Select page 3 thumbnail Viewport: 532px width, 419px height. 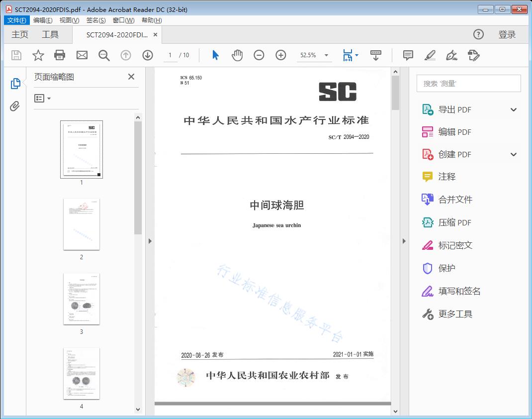pos(82,299)
